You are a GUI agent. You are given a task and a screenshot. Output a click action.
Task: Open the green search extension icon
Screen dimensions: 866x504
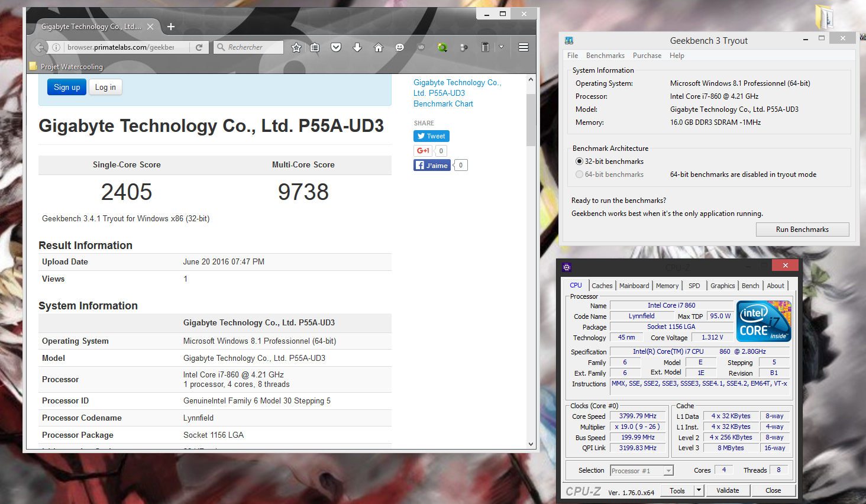click(x=442, y=47)
